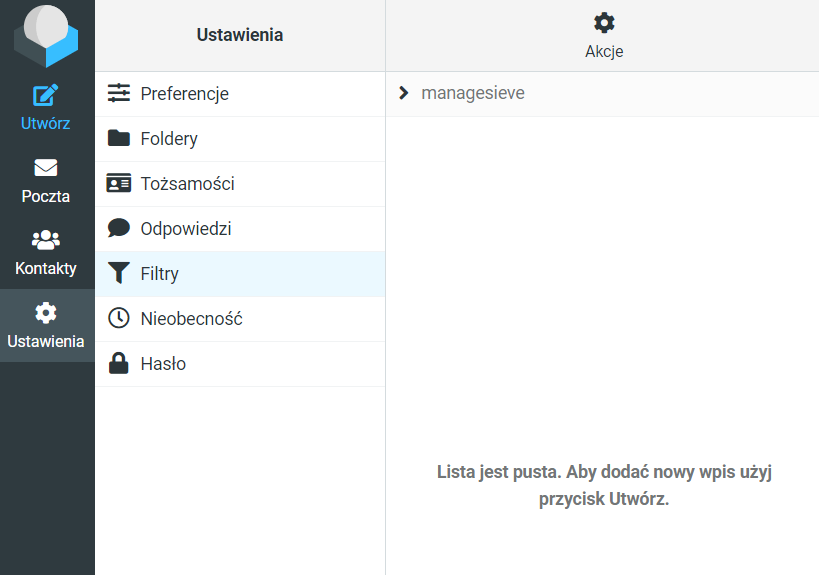Image resolution: width=819 pixels, height=575 pixels.
Task: Open the Akcje actions menu label
Action: point(604,51)
